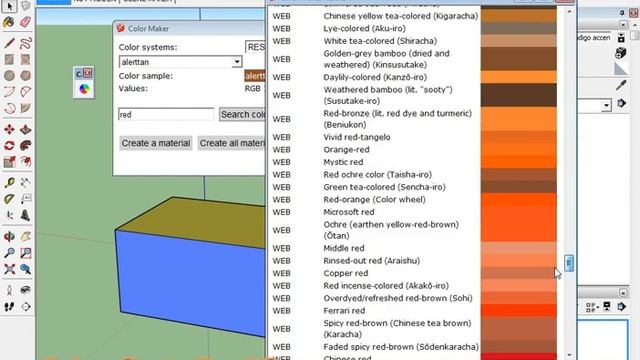Select the pencil Line tool
This screenshot has width=640, height=360.
(x=9, y=43)
